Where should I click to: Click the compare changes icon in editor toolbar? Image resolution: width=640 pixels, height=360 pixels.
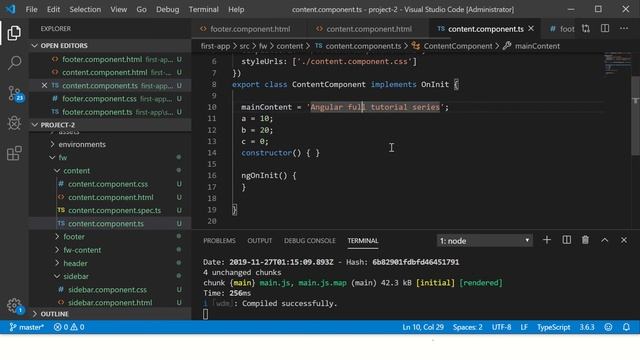point(586,29)
